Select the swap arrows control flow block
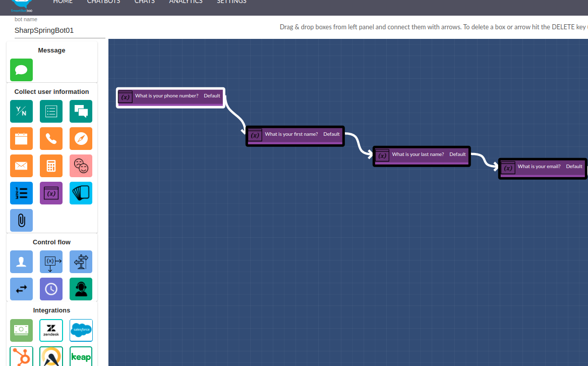588x366 pixels. 21,289
